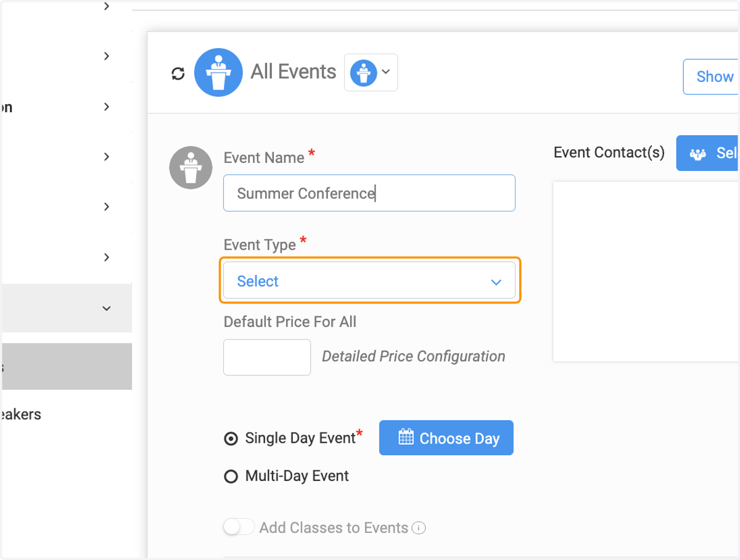Click the Default Price For All input
Image resolution: width=740 pixels, height=560 pixels.
tap(267, 357)
